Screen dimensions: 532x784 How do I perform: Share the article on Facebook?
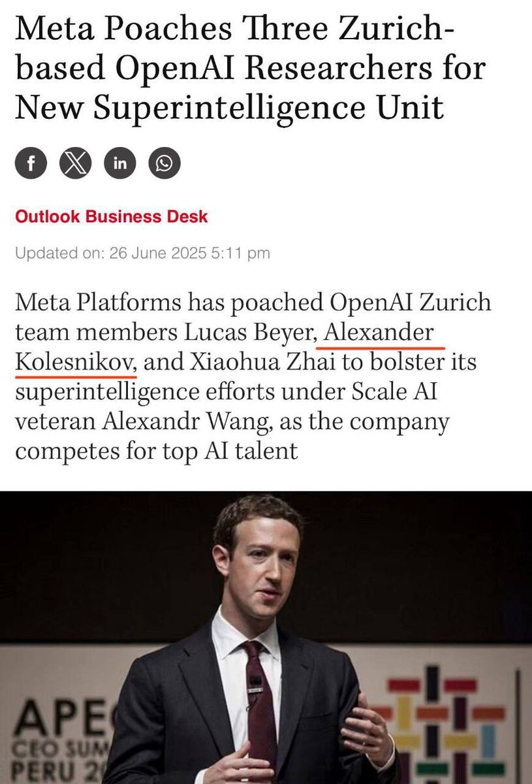click(31, 163)
